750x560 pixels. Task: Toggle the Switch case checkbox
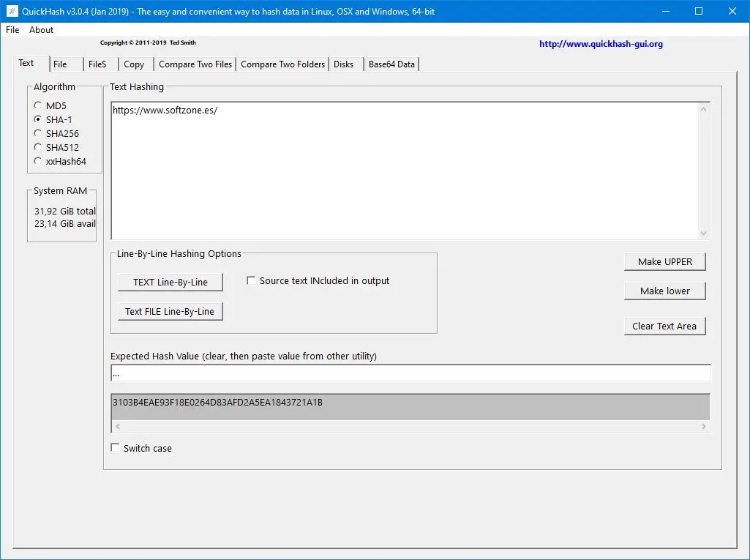click(x=116, y=448)
